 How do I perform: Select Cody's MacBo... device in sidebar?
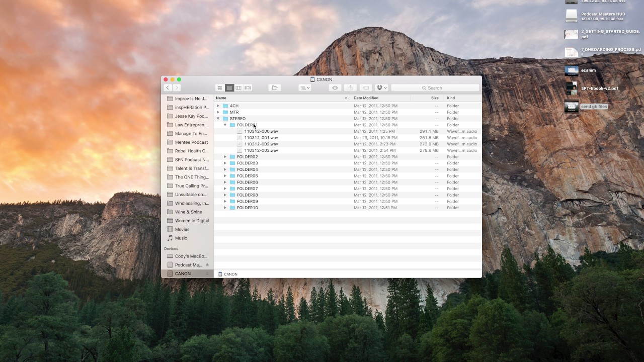click(x=187, y=256)
